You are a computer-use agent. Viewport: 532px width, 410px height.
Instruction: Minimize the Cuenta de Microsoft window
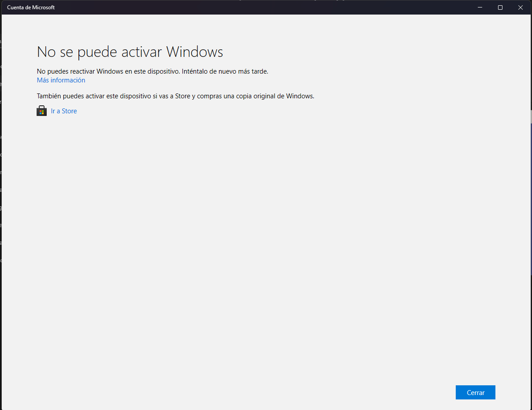[x=480, y=7]
